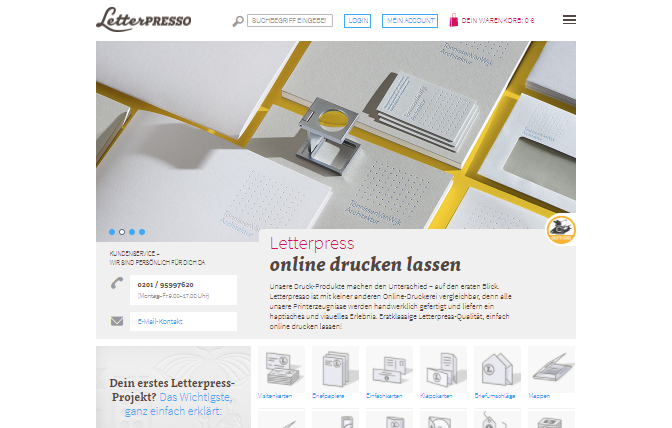The height and width of the screenshot is (428, 672).
Task: Click the round yellow badge on slider
Action: (x=560, y=230)
